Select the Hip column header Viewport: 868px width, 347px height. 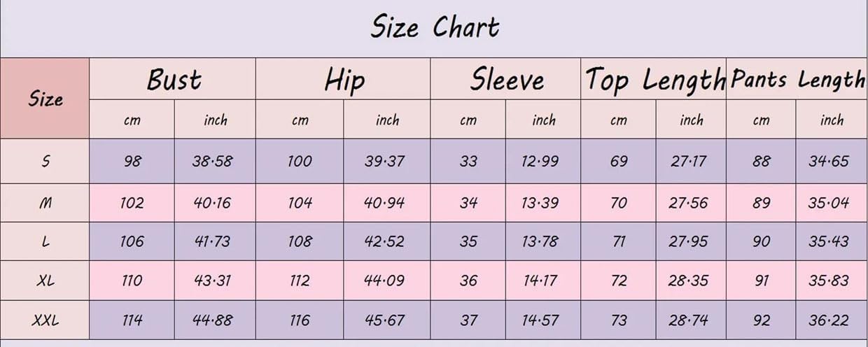[x=343, y=80]
